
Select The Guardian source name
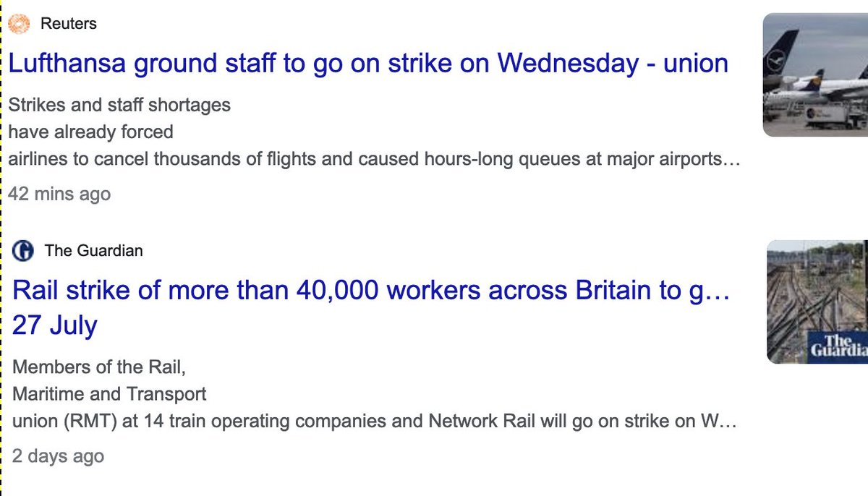click(93, 251)
